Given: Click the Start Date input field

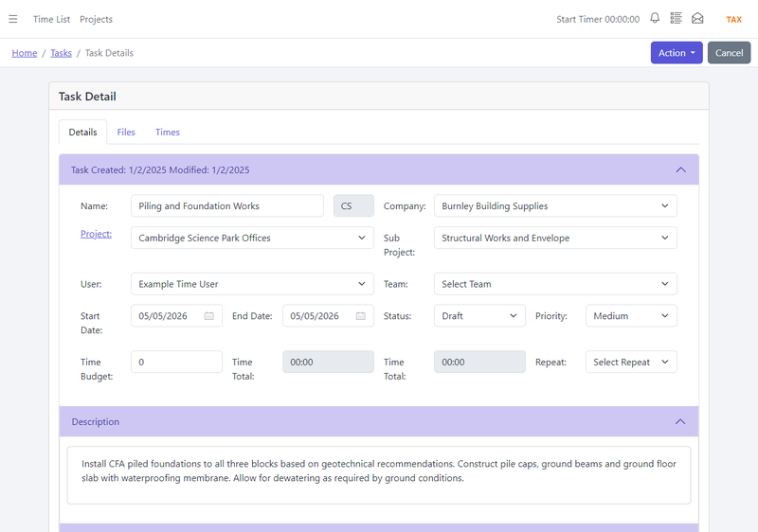Looking at the screenshot, I should [176, 316].
